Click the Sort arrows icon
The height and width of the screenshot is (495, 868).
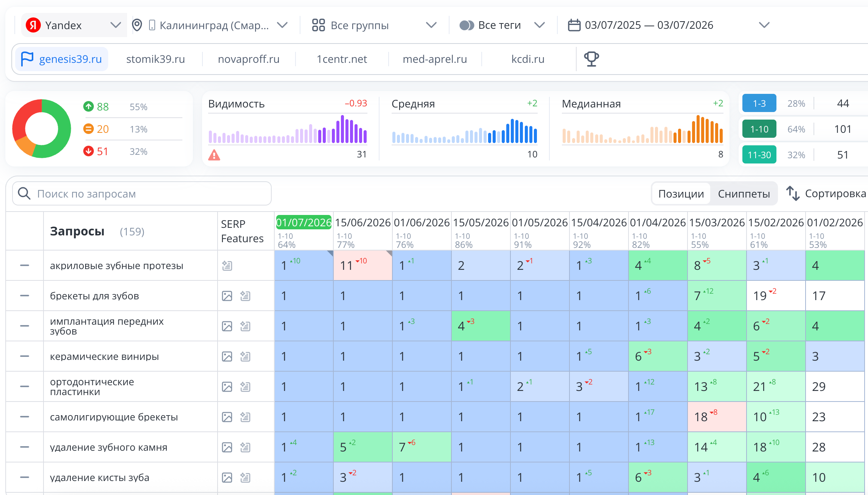pyautogui.click(x=793, y=193)
